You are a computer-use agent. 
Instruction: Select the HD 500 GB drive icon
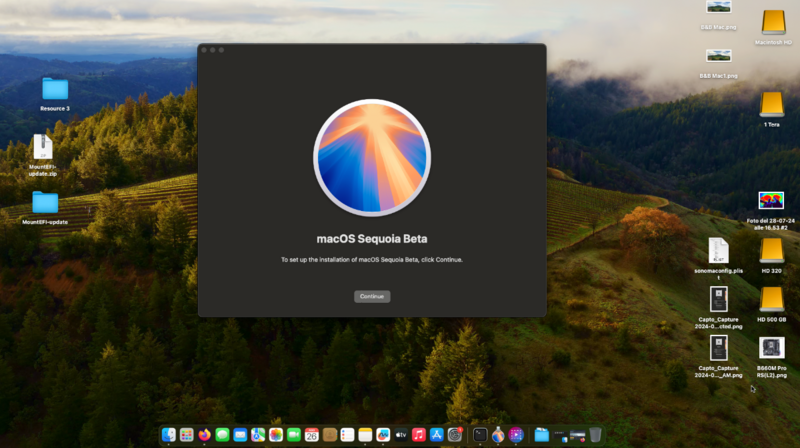[772, 299]
